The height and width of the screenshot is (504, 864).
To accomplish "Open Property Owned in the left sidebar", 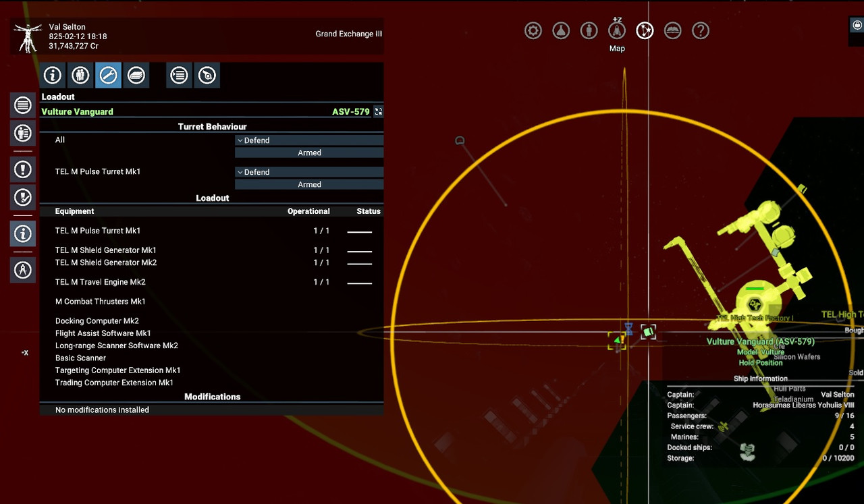I will coord(23,133).
